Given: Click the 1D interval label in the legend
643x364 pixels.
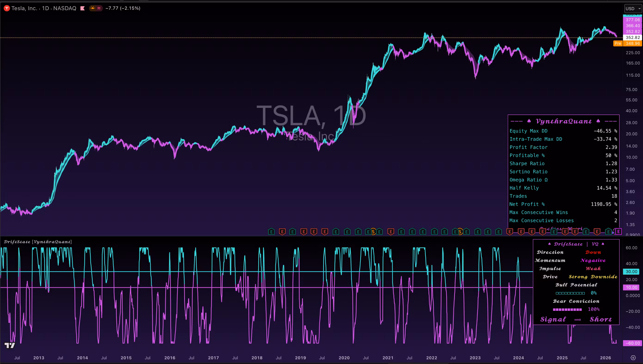Looking at the screenshot, I should coord(45,8).
